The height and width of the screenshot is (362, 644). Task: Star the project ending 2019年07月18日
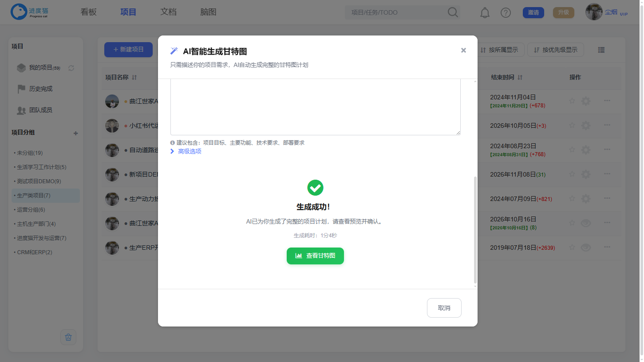pyautogui.click(x=572, y=248)
